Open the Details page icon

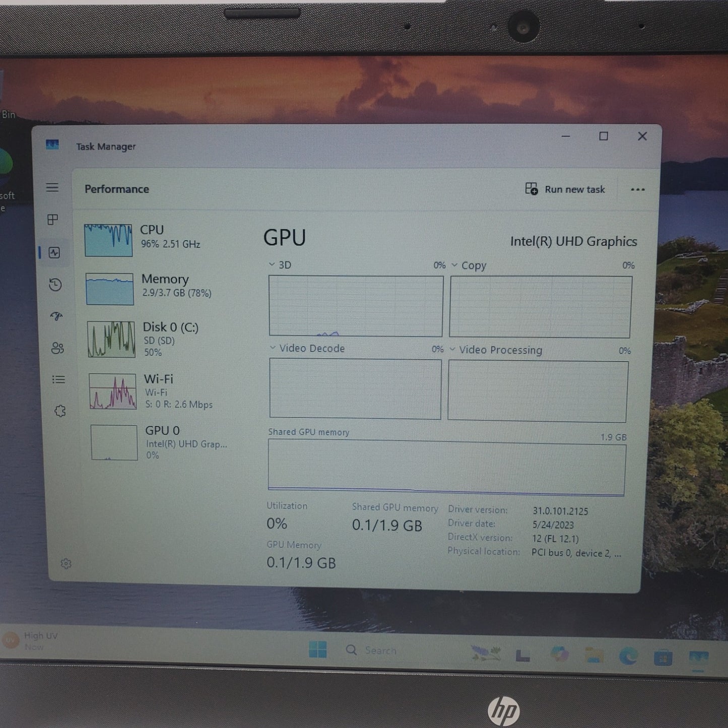click(x=58, y=379)
